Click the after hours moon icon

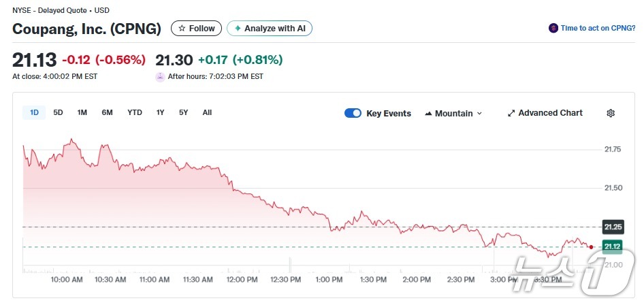tap(160, 76)
